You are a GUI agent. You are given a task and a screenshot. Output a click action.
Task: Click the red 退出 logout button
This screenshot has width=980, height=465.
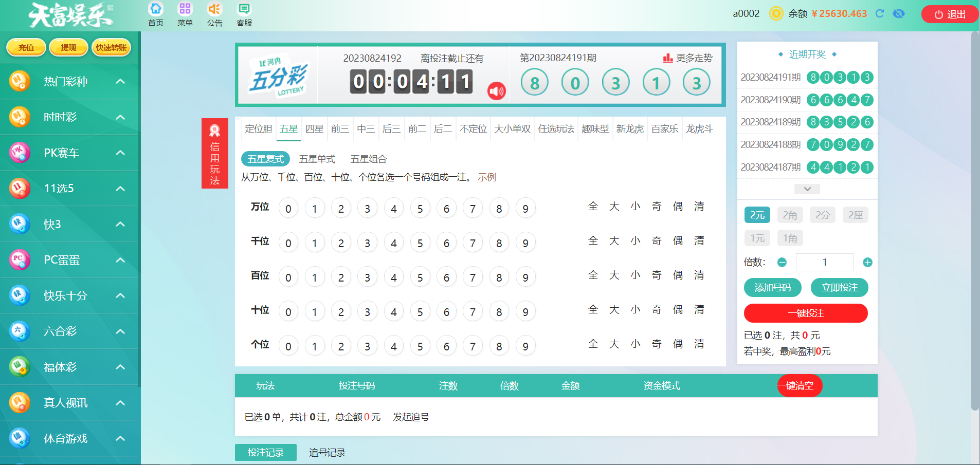pyautogui.click(x=950, y=14)
